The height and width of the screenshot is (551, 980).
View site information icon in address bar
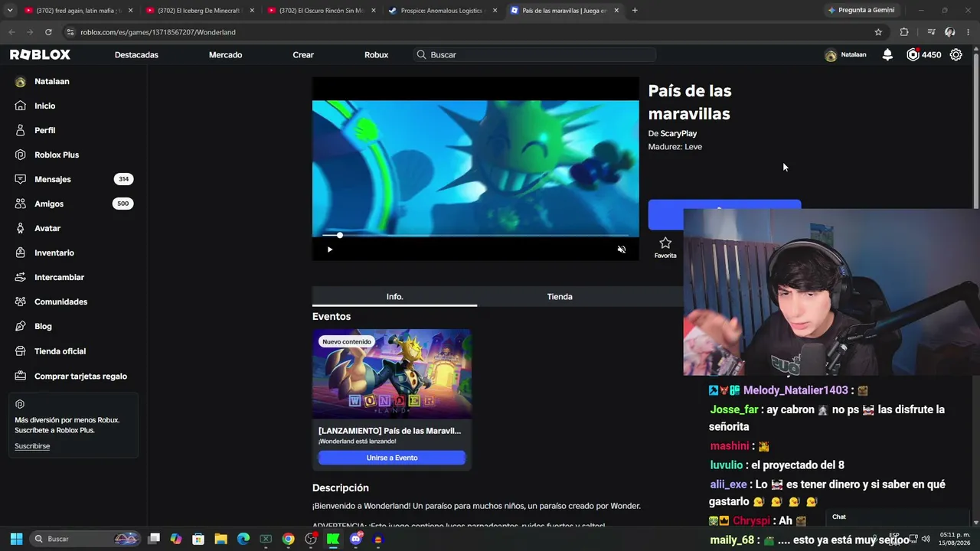click(70, 32)
